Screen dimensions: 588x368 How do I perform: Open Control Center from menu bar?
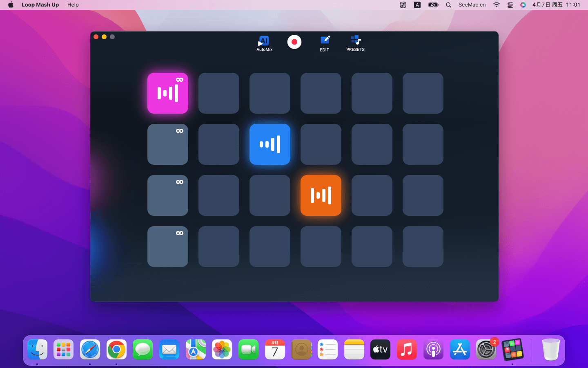[x=510, y=5]
